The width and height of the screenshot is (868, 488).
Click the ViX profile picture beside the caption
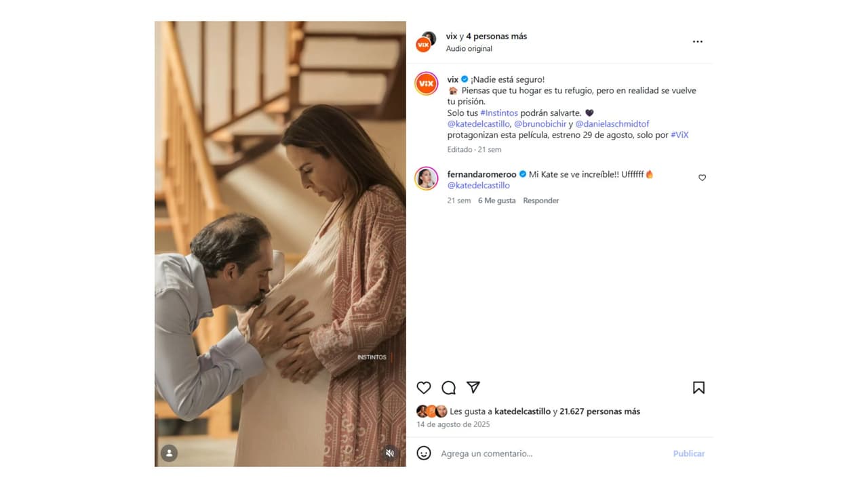coord(426,83)
